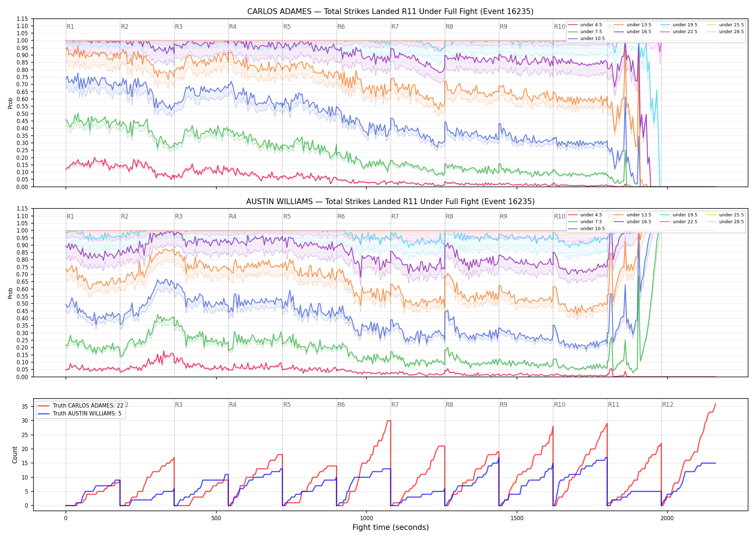The height and width of the screenshot is (540, 756).
Task: Click 'Truth CARLOS ADAMES: 22' legend entry
Action: (81, 405)
